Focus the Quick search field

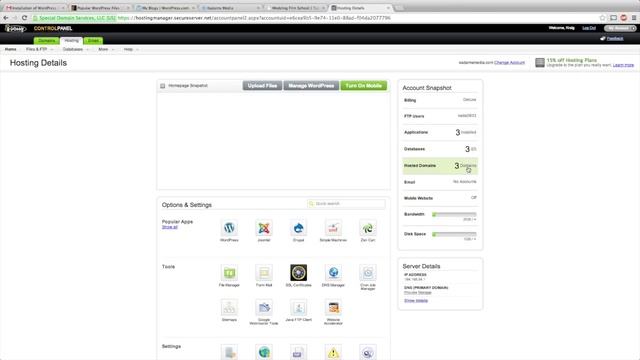pyautogui.click(x=346, y=204)
